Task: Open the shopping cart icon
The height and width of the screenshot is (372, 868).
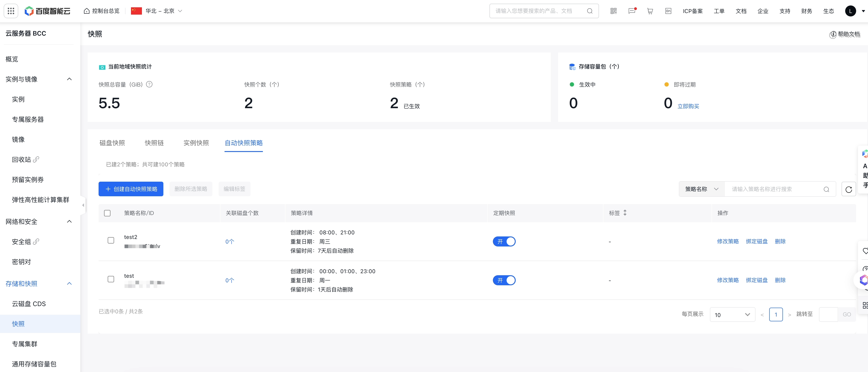Action: click(x=650, y=11)
